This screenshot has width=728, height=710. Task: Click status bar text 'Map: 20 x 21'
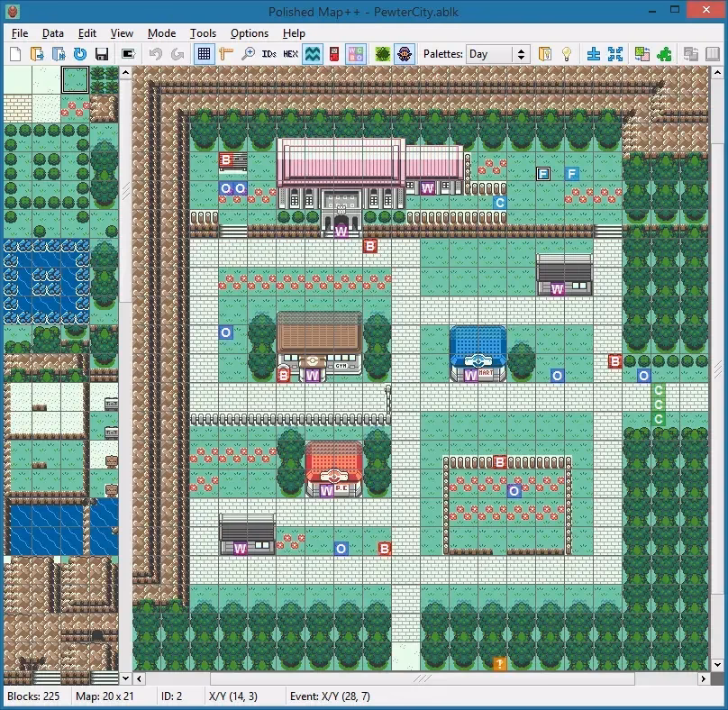pos(105,696)
